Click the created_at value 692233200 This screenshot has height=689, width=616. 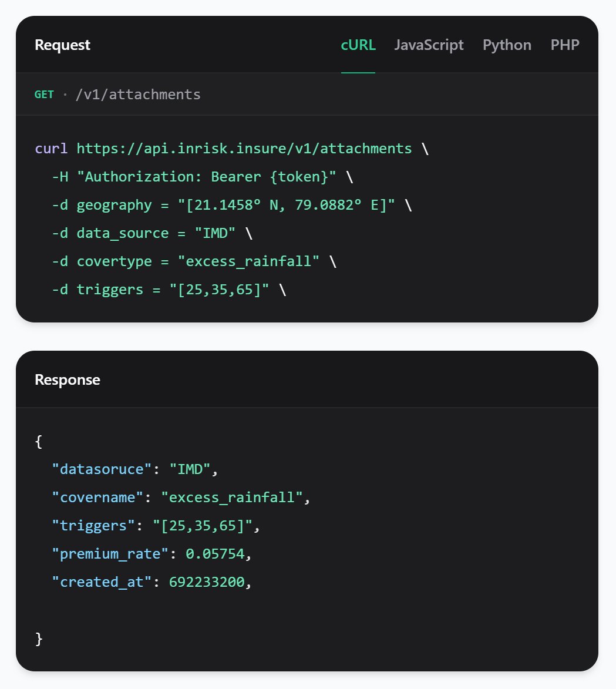[206, 582]
